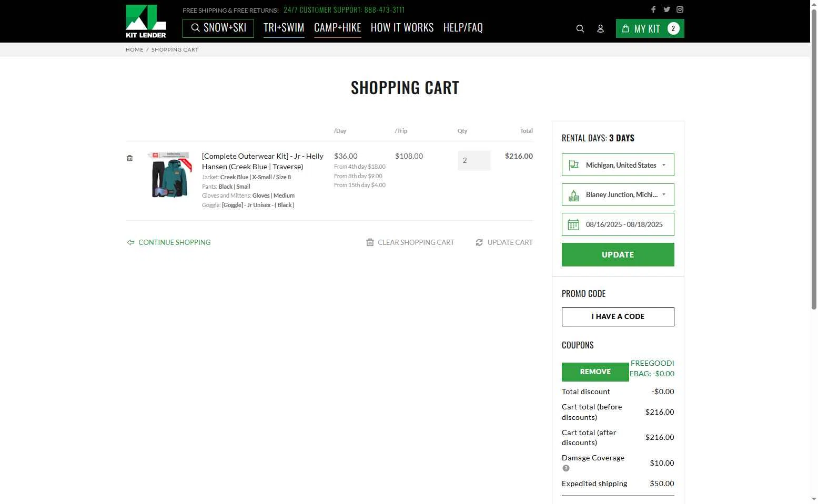The height and width of the screenshot is (504, 818).
Task: Click UPDATE CART
Action: coord(504,242)
